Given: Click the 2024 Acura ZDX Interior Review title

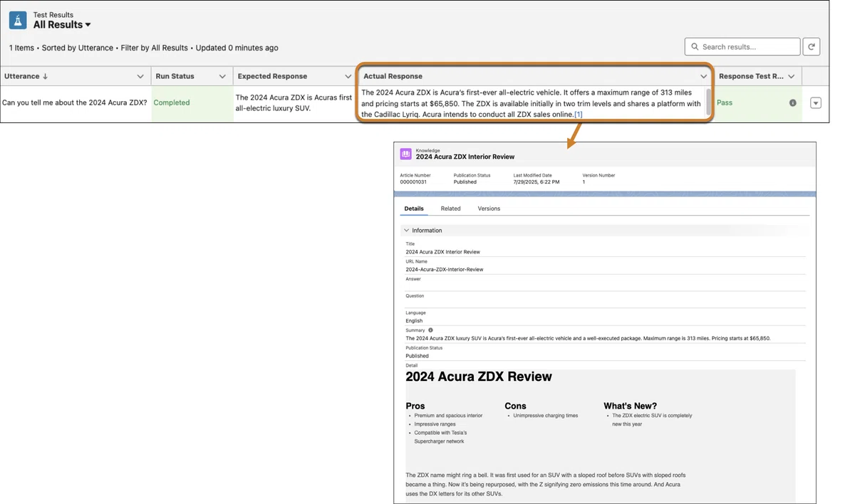Looking at the screenshot, I should click(465, 157).
